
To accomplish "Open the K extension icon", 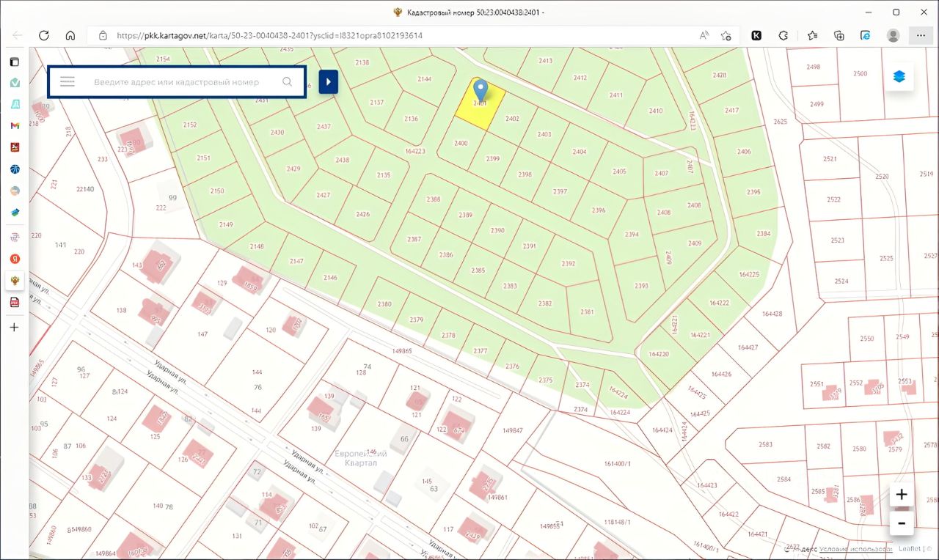I will [x=756, y=35].
